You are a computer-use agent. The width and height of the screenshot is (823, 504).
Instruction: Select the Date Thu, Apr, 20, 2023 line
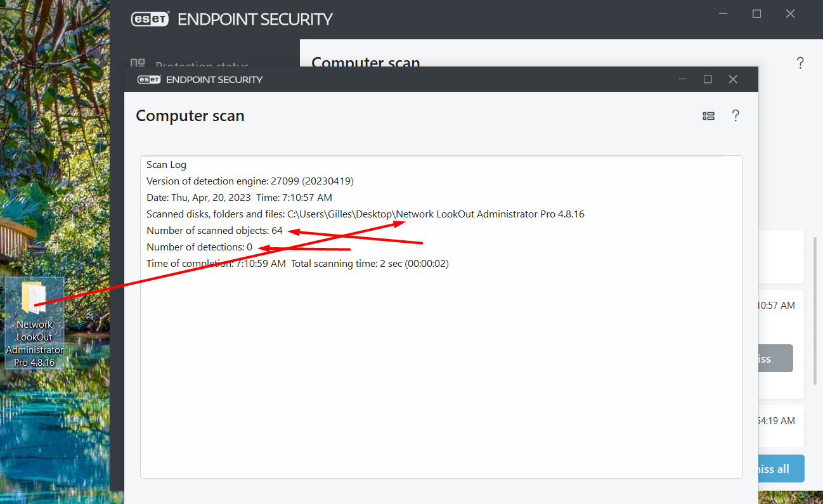(239, 198)
